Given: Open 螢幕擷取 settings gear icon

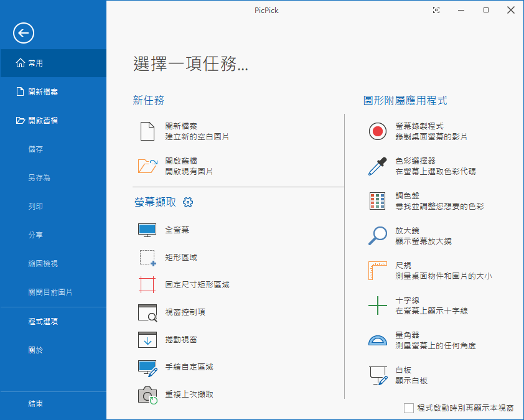Looking at the screenshot, I should coord(188,202).
